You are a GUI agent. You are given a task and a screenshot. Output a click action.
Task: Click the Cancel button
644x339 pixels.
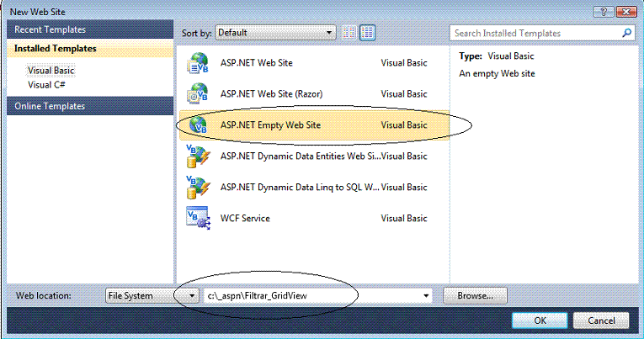coord(601,320)
